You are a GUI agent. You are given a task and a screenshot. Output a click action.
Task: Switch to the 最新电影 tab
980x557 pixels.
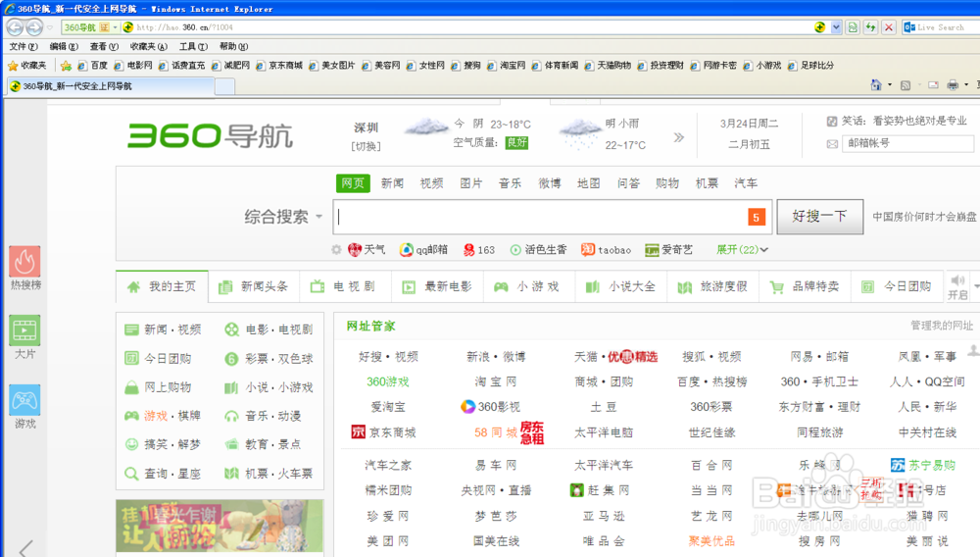click(x=437, y=286)
